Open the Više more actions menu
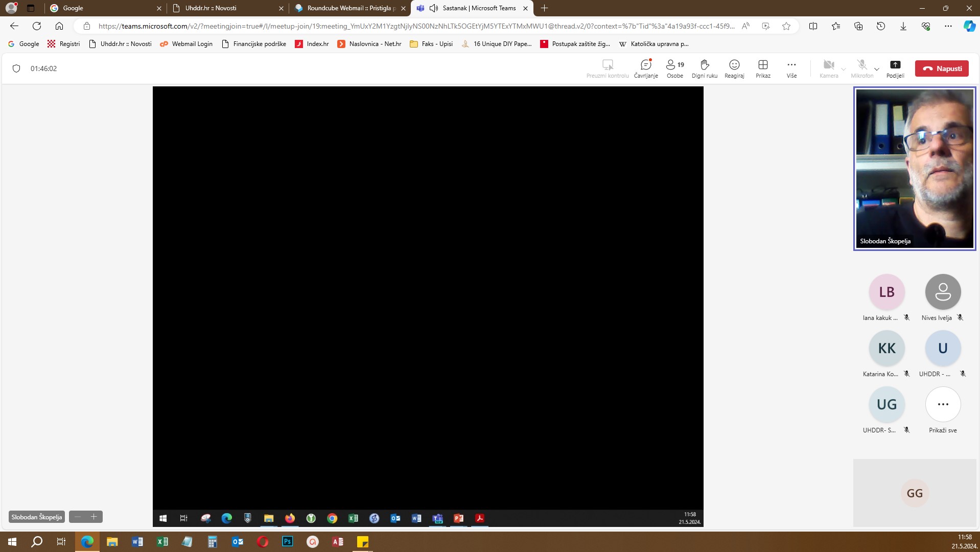 coord(791,68)
